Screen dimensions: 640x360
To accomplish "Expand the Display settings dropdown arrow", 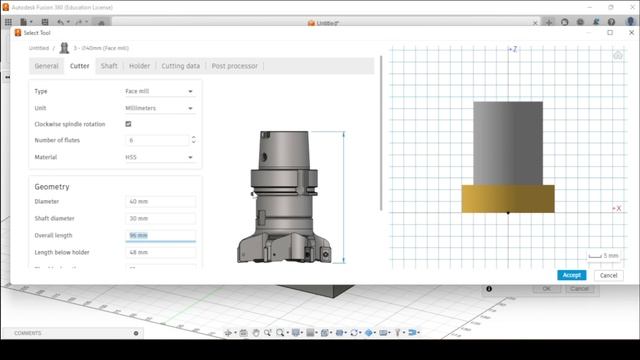I will pyautogui.click(x=302, y=333).
